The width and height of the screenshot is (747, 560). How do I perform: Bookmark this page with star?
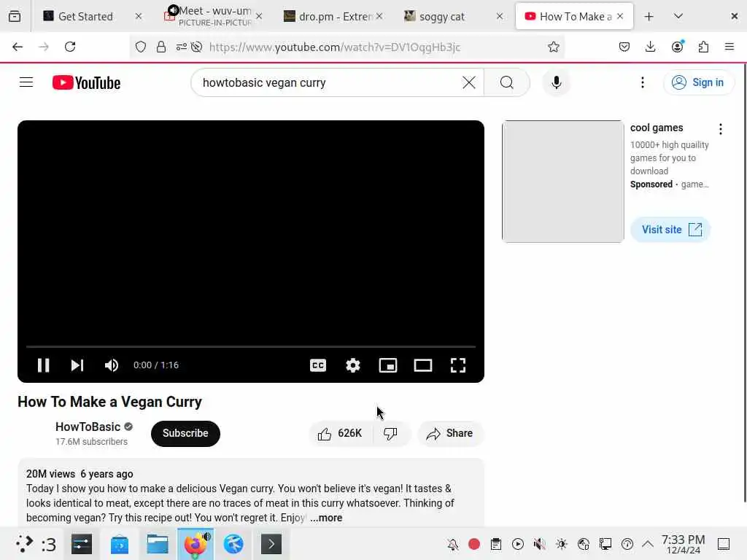pyautogui.click(x=553, y=47)
